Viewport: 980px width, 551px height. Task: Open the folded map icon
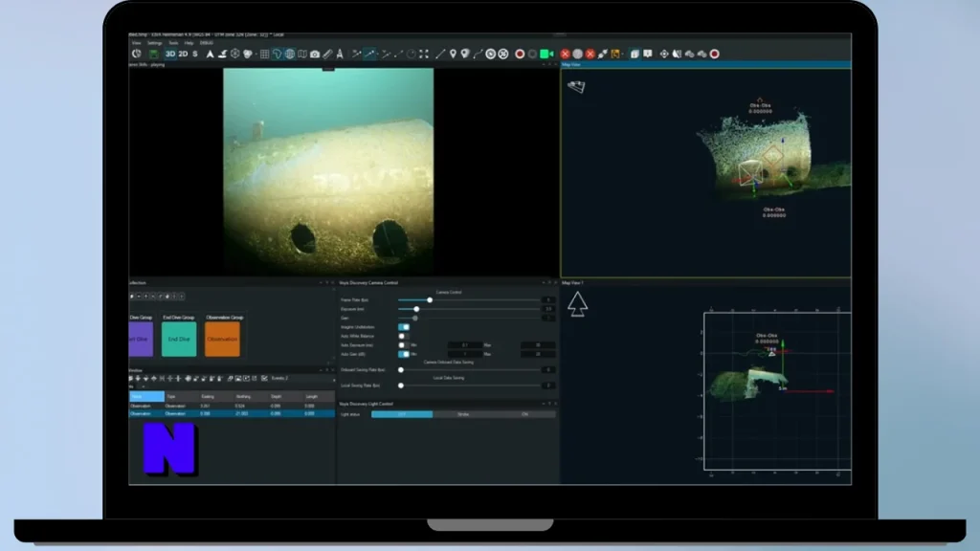[302, 55]
